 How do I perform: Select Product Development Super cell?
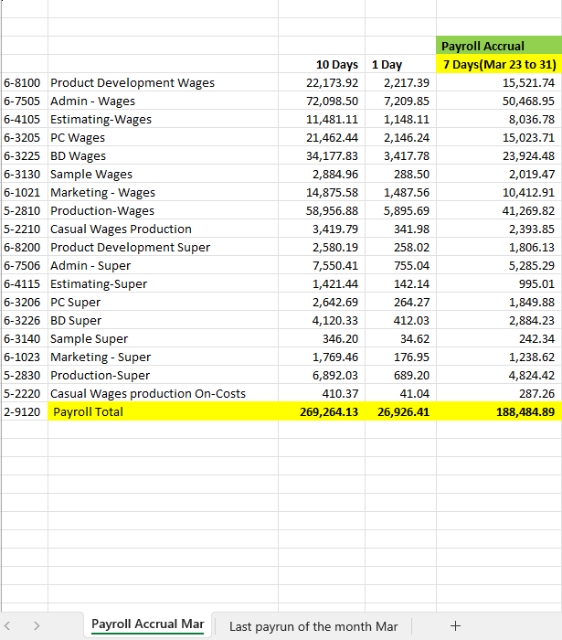coord(163,247)
